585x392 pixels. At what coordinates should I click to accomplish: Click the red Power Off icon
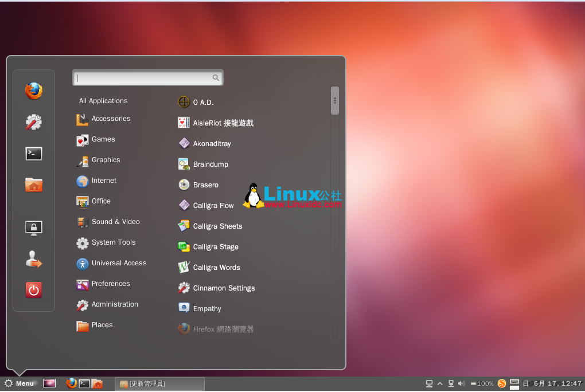tap(34, 290)
